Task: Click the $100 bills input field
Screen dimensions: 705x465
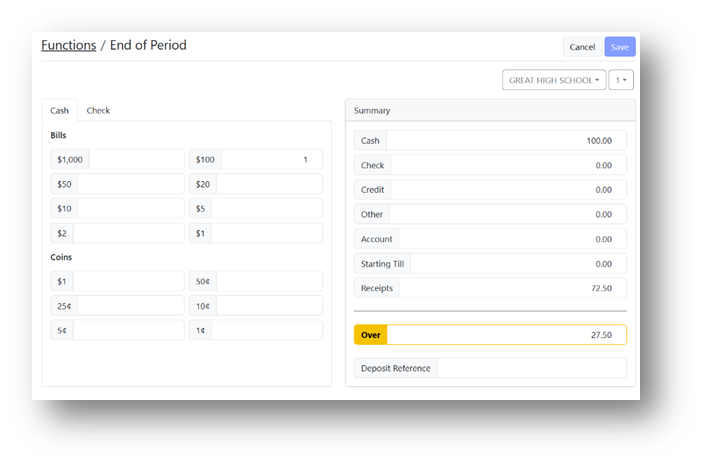Action: (272, 160)
